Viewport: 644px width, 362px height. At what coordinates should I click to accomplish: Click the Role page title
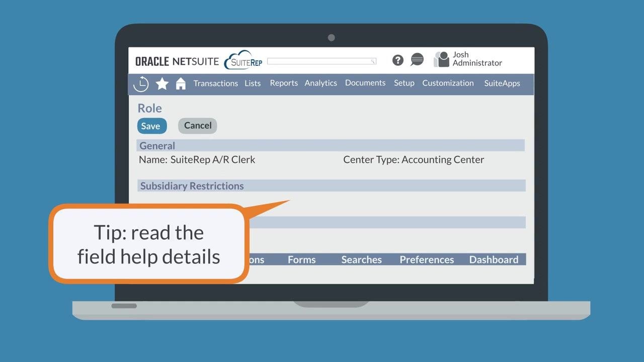[x=150, y=108]
